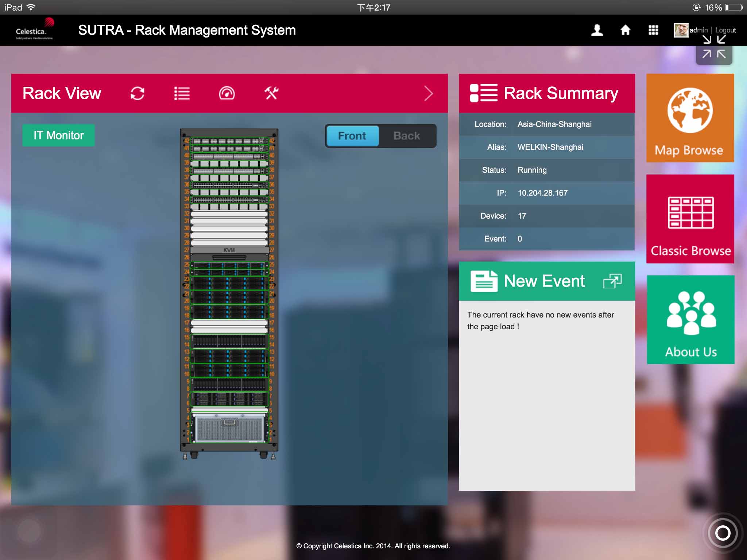Go to the home page icon

tap(625, 30)
